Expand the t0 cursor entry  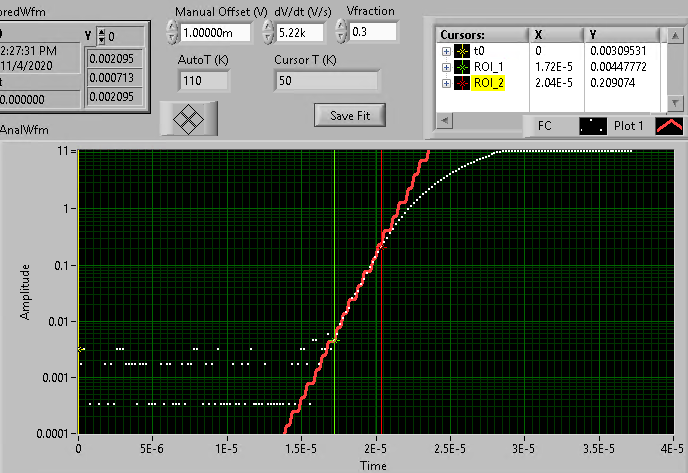[x=446, y=49]
